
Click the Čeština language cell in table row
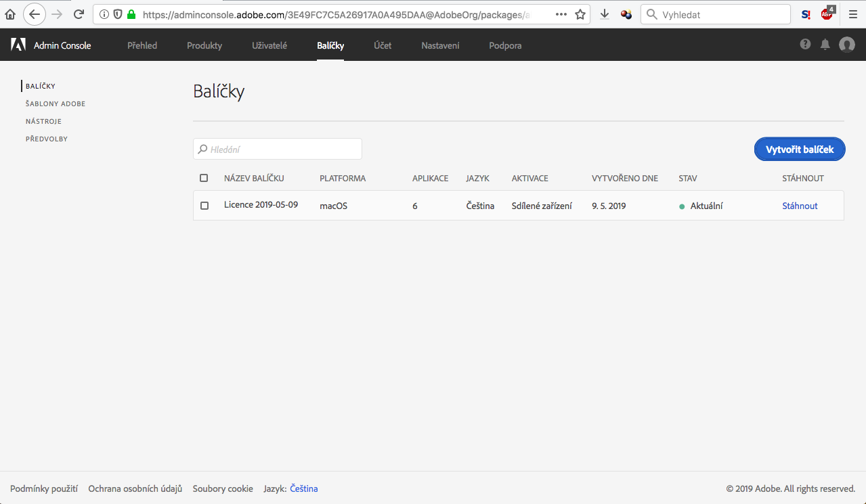click(480, 206)
